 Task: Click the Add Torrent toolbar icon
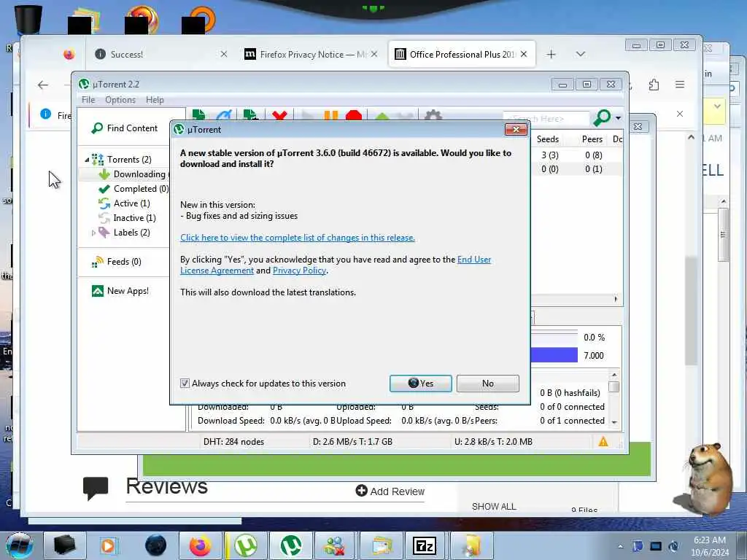(198, 114)
